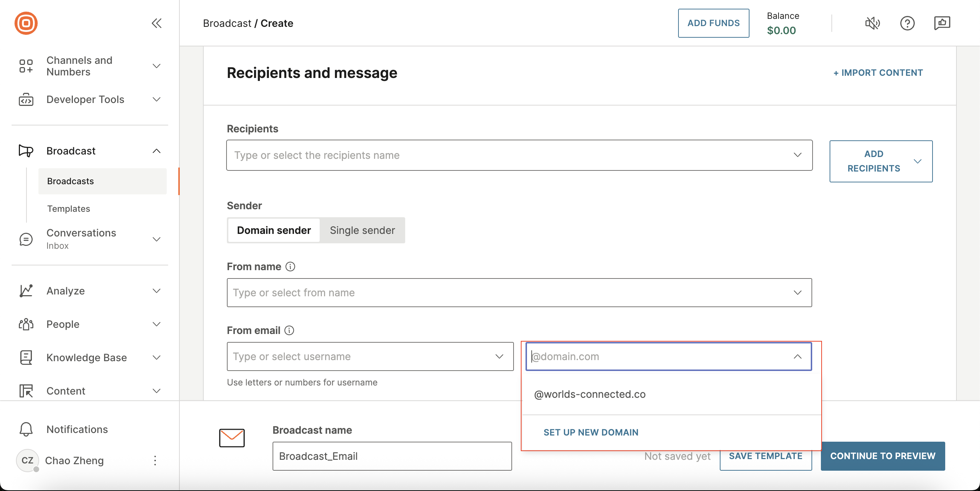Click the Developer Tools code icon
This screenshot has height=491, width=980.
point(26,99)
